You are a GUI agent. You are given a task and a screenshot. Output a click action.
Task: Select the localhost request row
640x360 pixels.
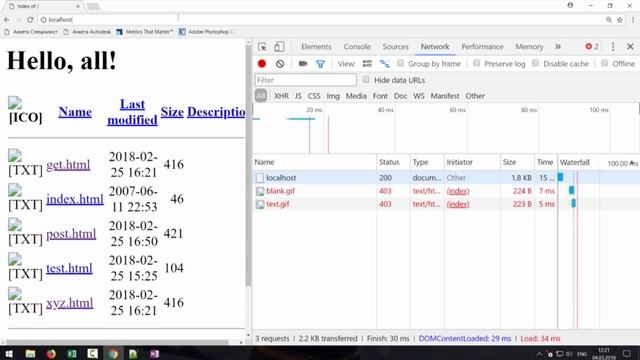pos(446,178)
